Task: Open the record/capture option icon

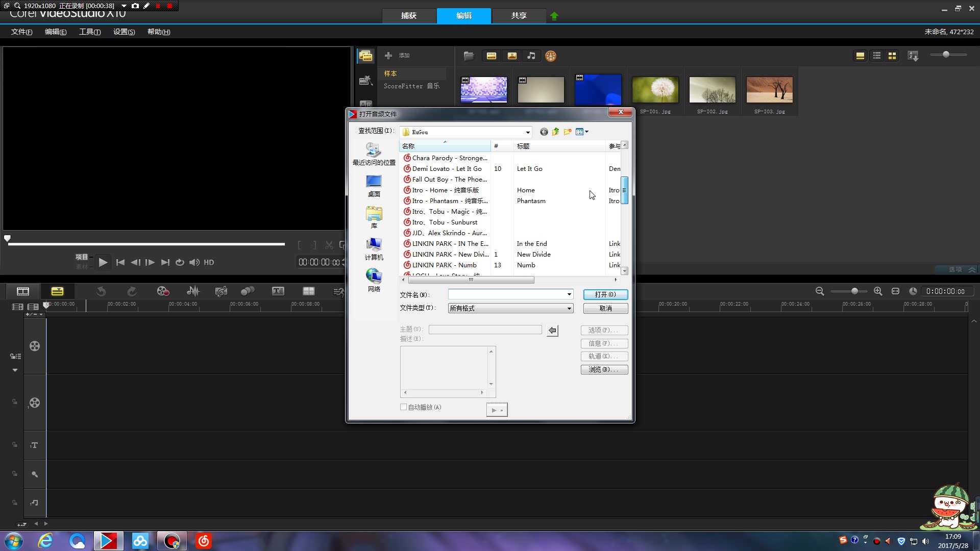Action: point(163,291)
